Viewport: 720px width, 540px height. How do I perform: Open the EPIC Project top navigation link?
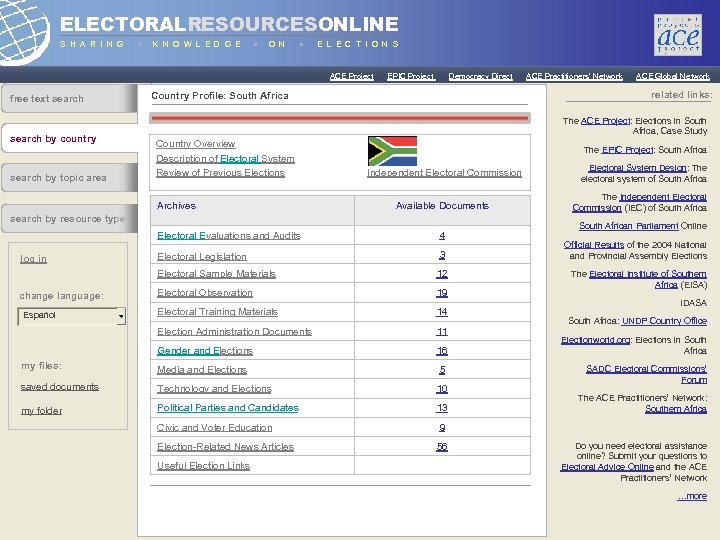pos(411,76)
